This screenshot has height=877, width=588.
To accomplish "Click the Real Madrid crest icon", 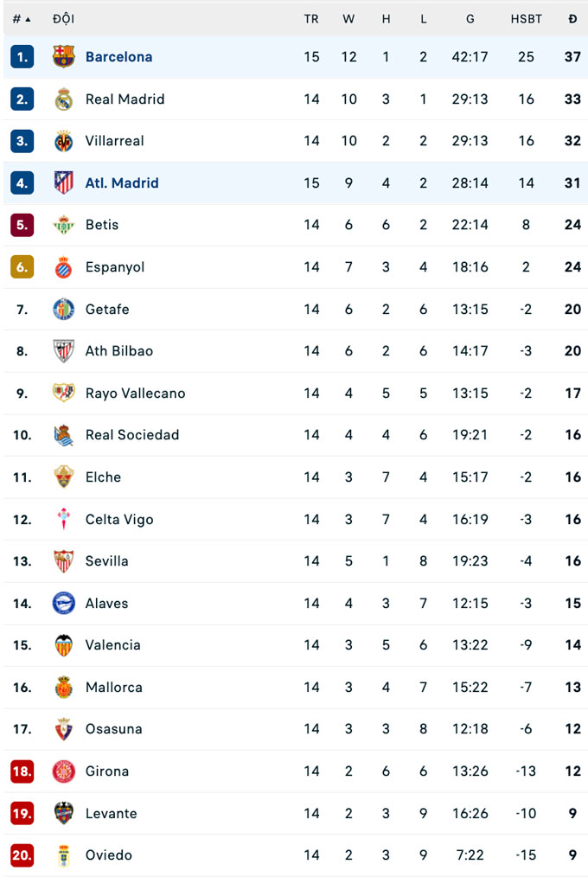I will click(64, 99).
